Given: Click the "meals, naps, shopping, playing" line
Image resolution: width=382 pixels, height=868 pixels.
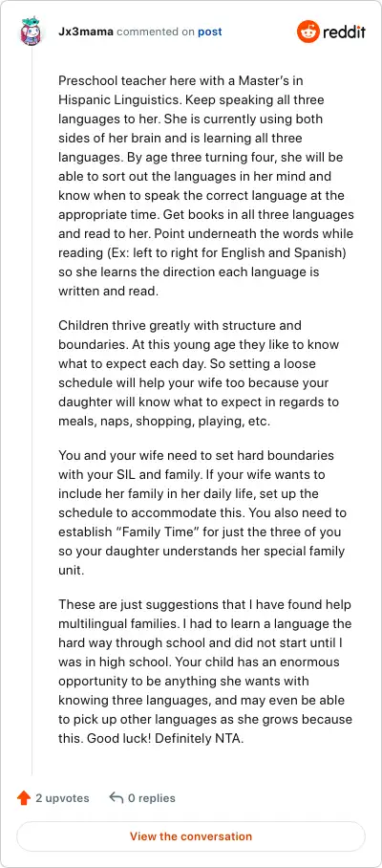Looking at the screenshot, I should click(148, 421).
